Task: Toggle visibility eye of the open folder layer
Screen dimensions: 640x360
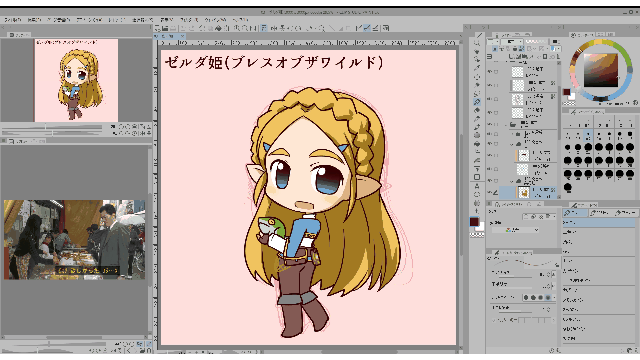Action: coord(490,124)
